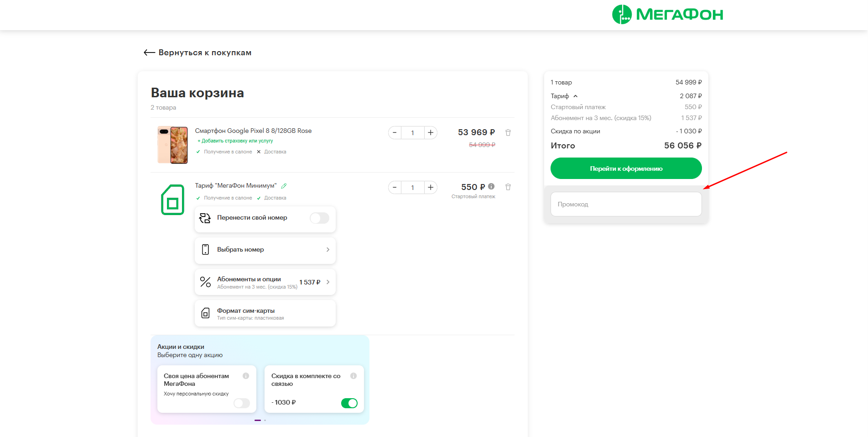The image size is (868, 437).
Task: Click Добавить страховку или услугу link
Action: [235, 141]
